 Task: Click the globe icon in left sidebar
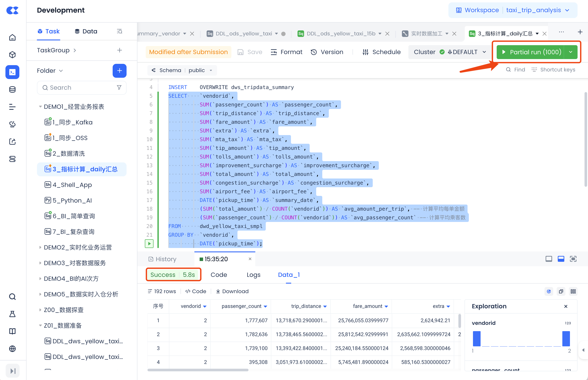click(12, 349)
